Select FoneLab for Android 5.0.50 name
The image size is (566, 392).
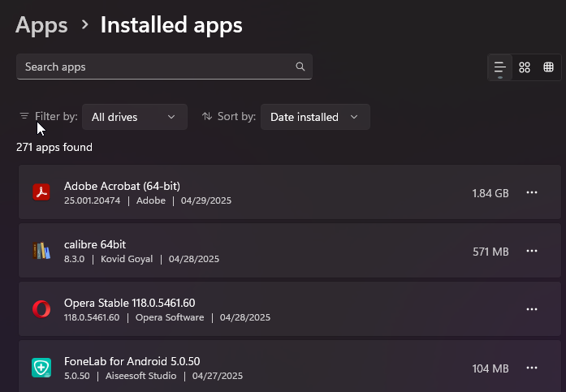coord(132,361)
